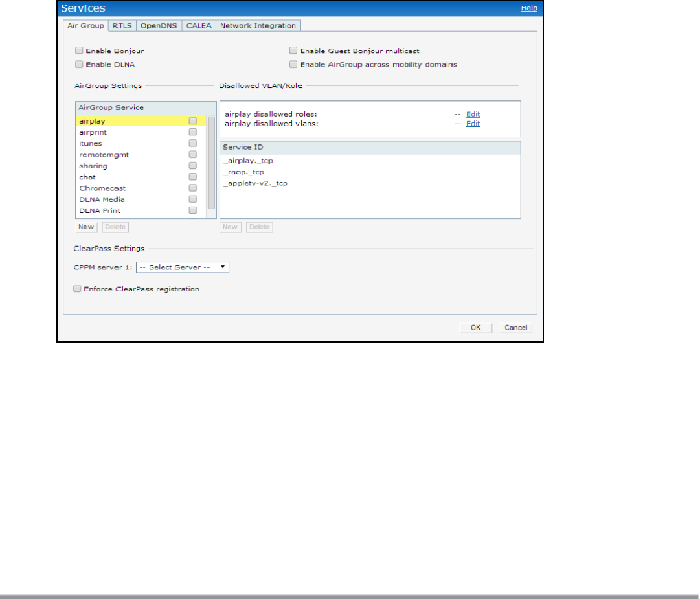Switch to the Air Group tab
Viewport: 700px width, 599px height.
coord(85,26)
